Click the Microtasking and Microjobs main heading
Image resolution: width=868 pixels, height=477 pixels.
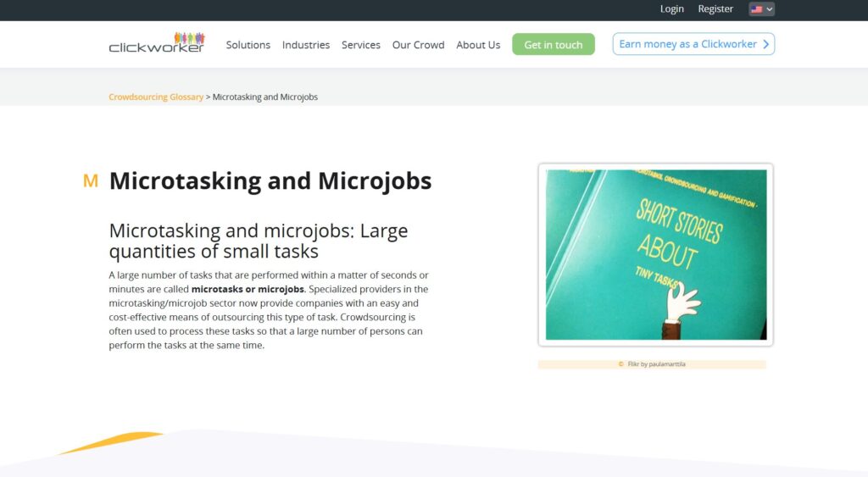click(x=270, y=181)
